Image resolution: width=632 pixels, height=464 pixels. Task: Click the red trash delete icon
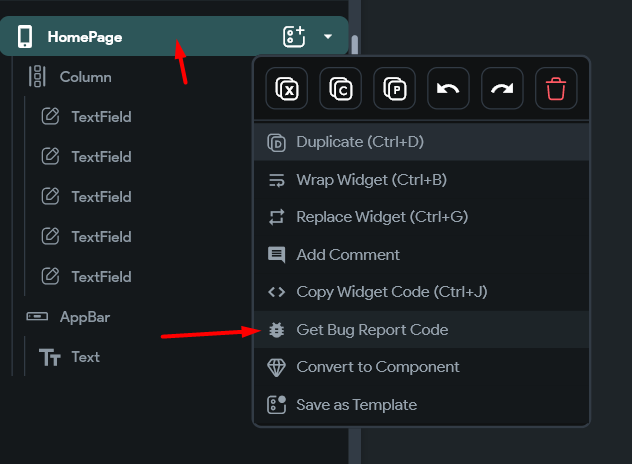point(556,88)
